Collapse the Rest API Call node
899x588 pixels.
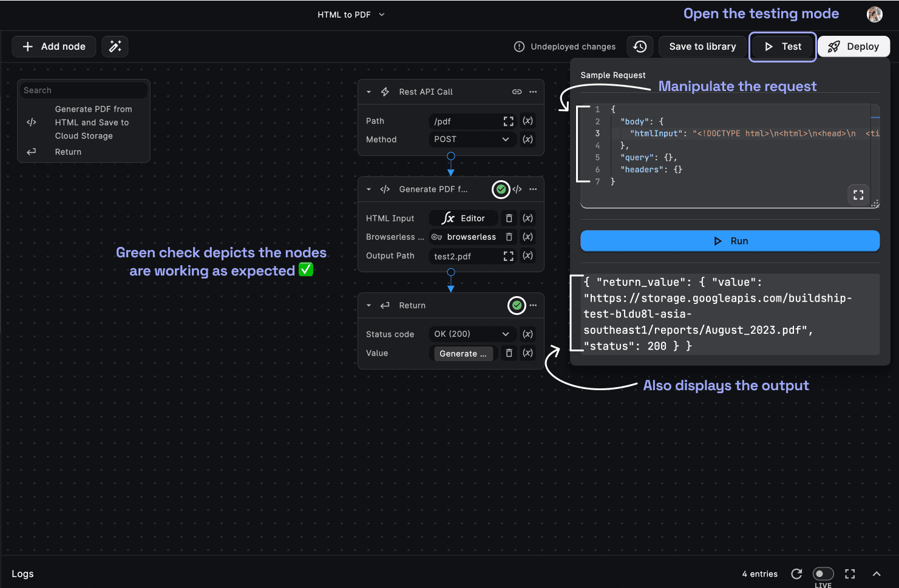point(368,92)
